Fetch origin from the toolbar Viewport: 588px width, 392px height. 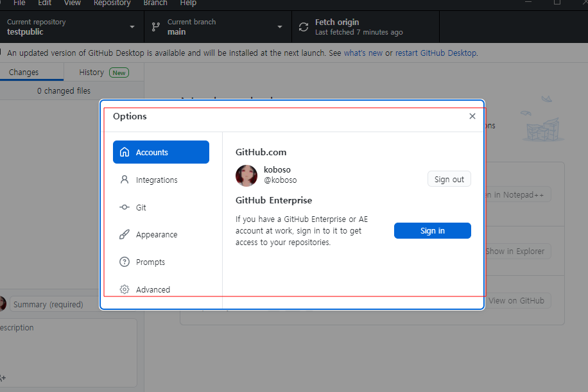pyautogui.click(x=366, y=26)
